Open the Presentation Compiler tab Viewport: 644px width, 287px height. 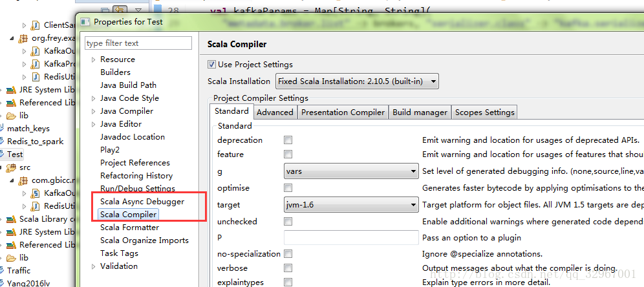pos(343,112)
